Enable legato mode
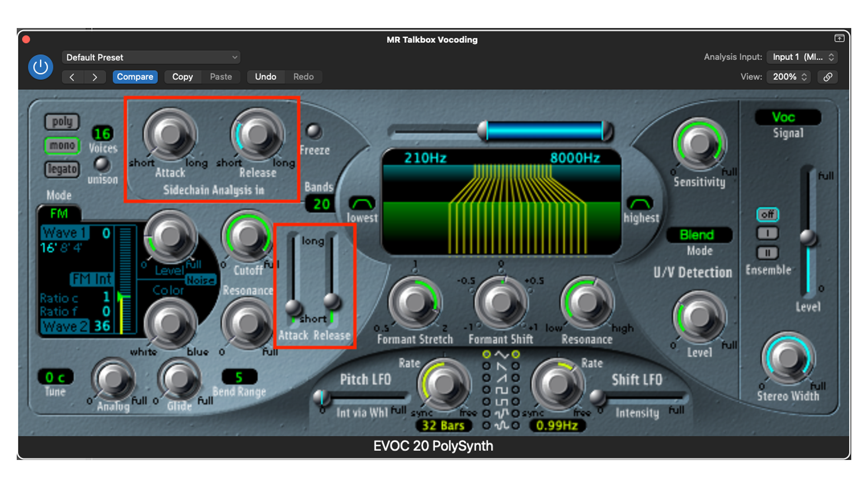868x488 pixels. click(62, 169)
